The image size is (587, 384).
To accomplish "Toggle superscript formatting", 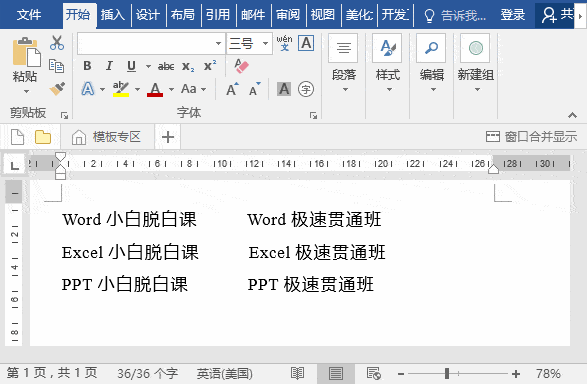I will tap(210, 65).
